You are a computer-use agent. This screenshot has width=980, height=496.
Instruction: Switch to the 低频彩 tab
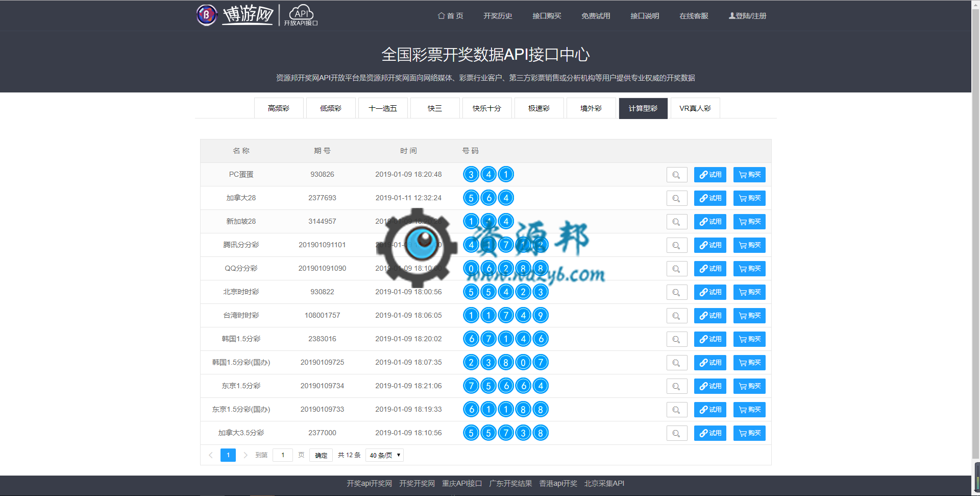[x=331, y=108]
